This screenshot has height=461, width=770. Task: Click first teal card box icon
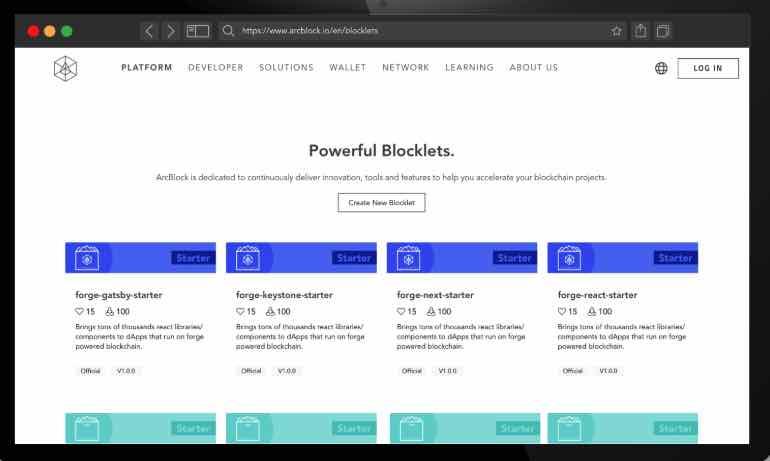pos(87,429)
